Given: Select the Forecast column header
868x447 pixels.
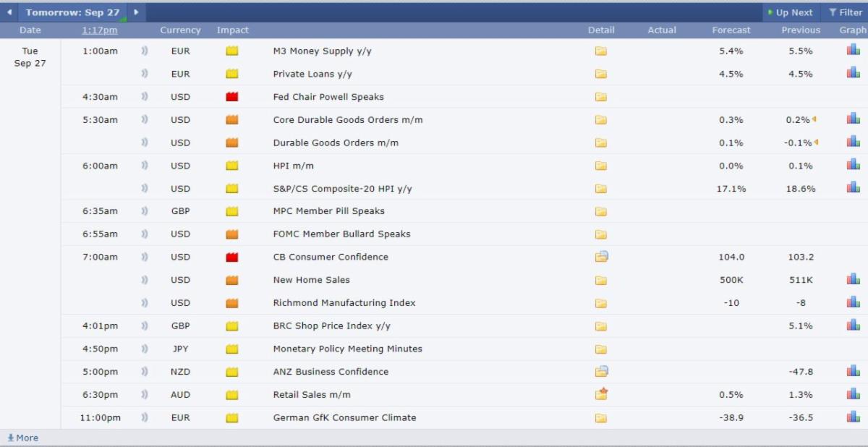Looking at the screenshot, I should tap(731, 30).
